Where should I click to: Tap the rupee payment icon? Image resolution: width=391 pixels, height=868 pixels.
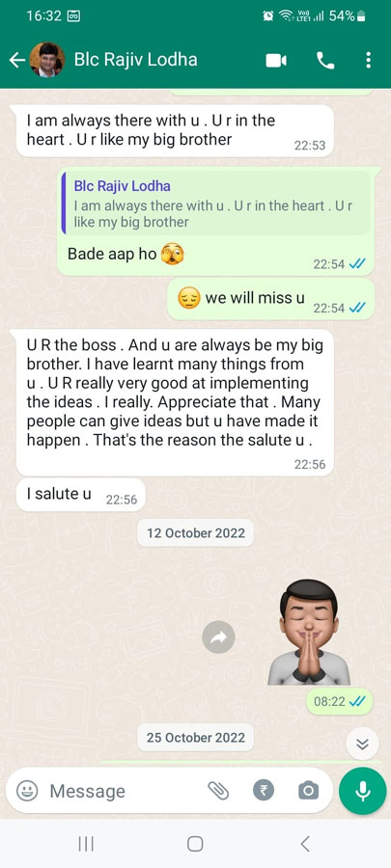264,791
